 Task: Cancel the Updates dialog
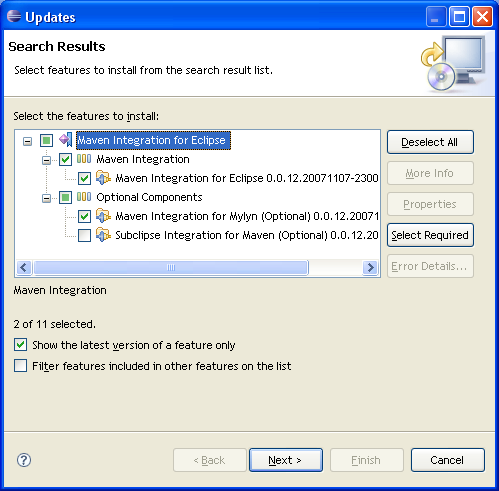click(x=447, y=460)
